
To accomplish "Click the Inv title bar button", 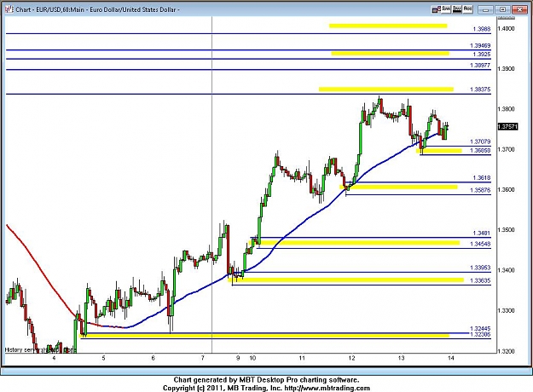I will pyautogui.click(x=457, y=9).
